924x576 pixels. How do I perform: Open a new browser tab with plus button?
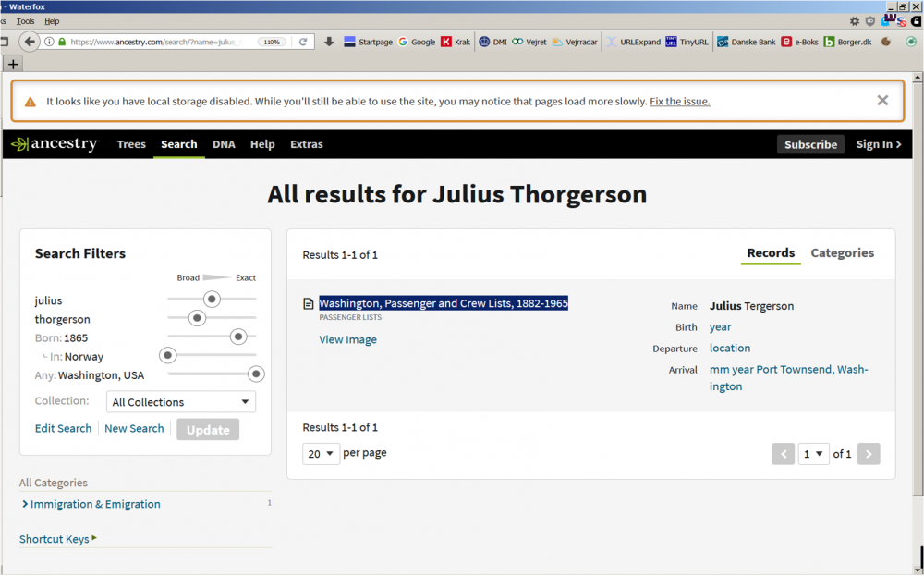pos(13,64)
